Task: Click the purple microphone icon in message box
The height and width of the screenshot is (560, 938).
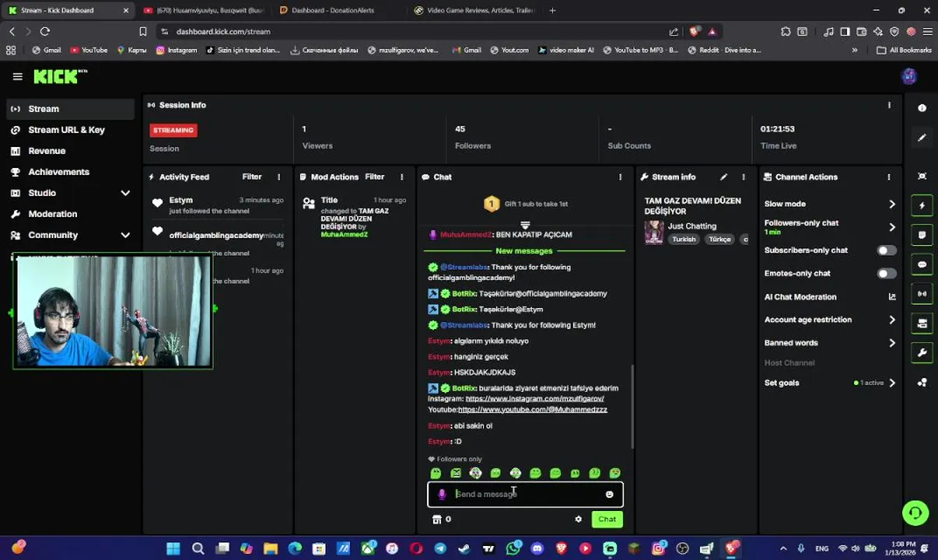Action: [x=442, y=494]
